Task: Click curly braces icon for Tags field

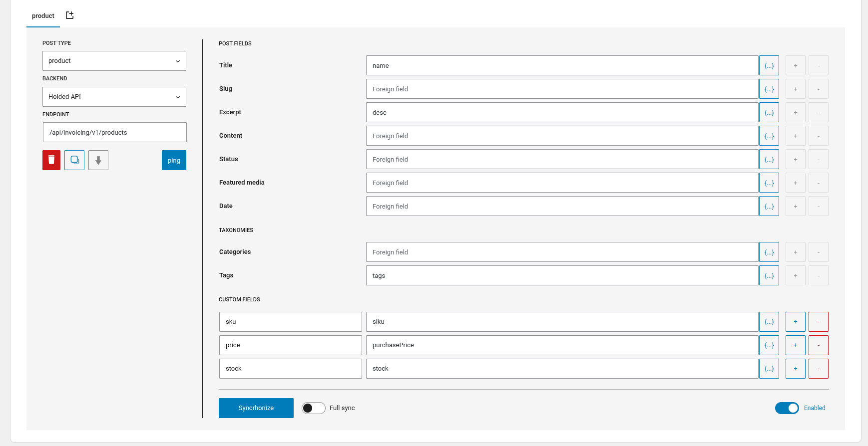Action: coord(769,275)
